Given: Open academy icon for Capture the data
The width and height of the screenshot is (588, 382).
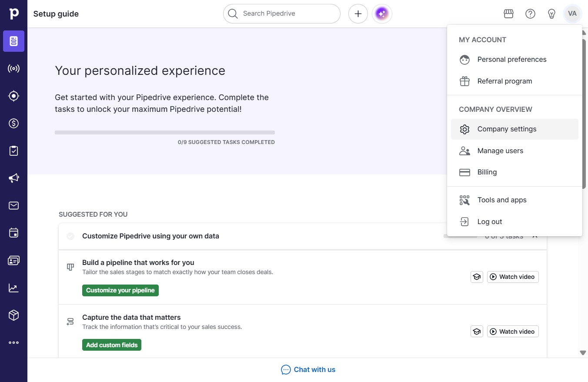Looking at the screenshot, I should pos(477,332).
